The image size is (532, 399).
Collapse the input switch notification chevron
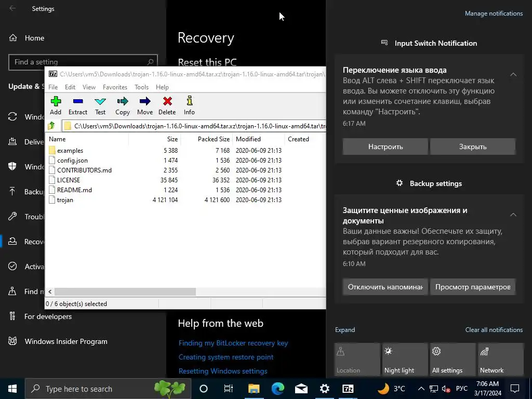coord(513,74)
